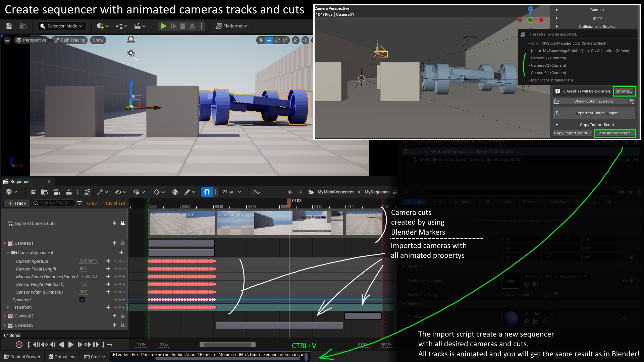Enable the snapping magnet in Sequencer
The width and height of the screenshot is (644, 362).
point(207,192)
